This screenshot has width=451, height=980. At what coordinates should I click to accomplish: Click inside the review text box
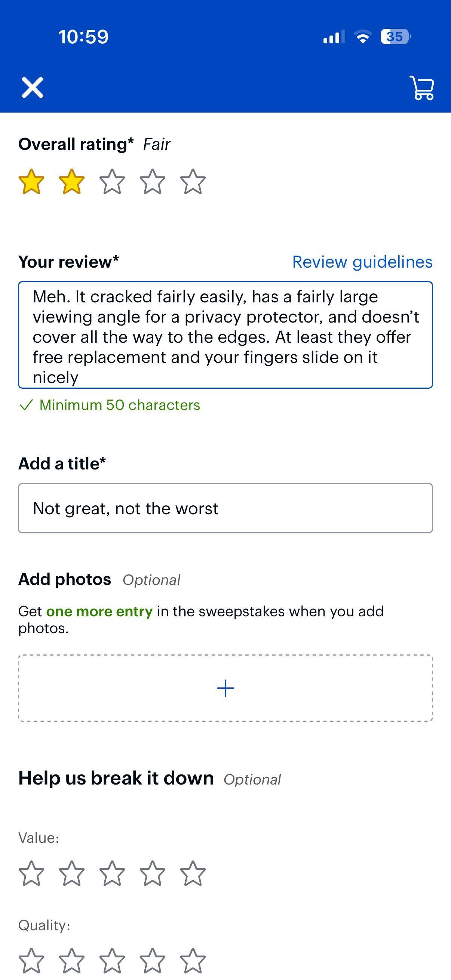click(225, 335)
